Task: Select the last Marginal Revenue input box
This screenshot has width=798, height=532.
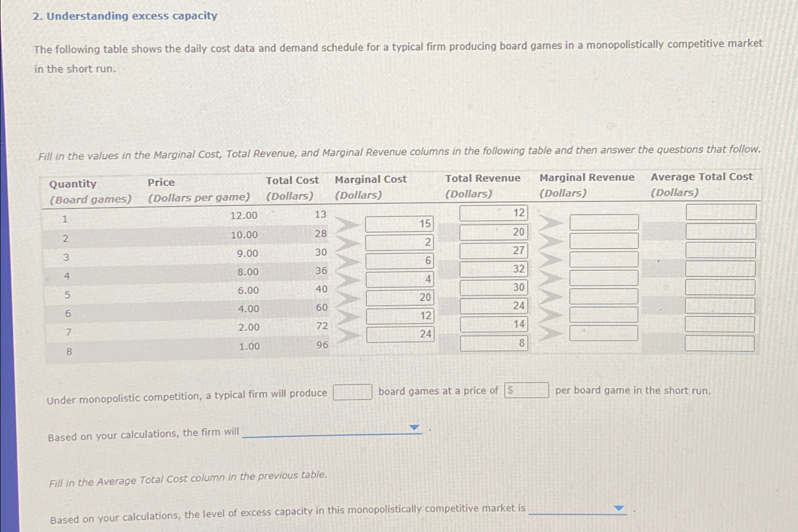Action: tap(604, 333)
